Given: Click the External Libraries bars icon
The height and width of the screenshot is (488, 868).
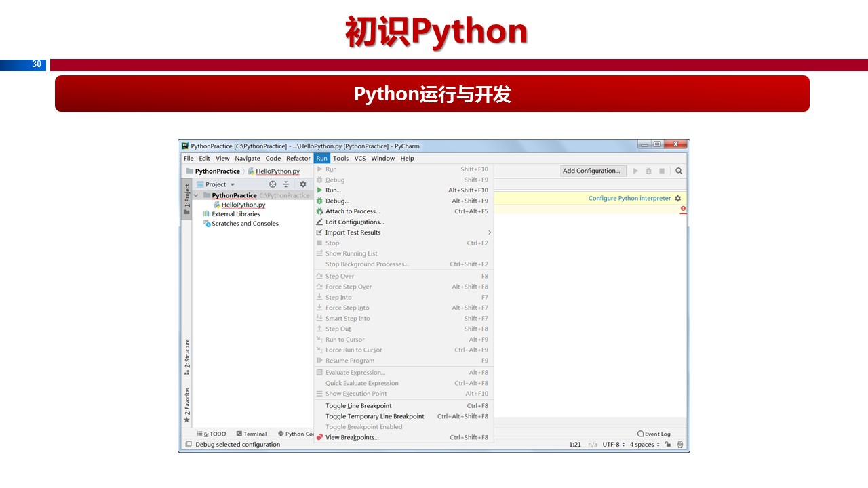Looking at the screenshot, I should (207, 214).
